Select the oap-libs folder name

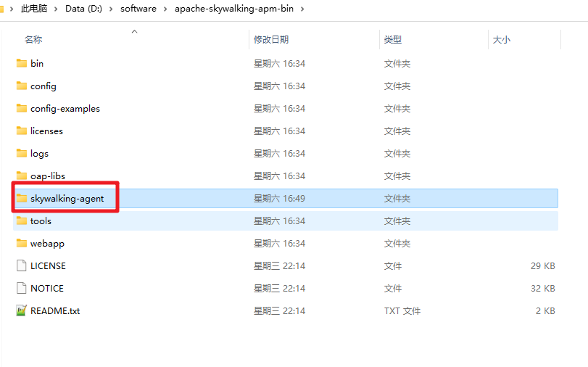click(48, 176)
